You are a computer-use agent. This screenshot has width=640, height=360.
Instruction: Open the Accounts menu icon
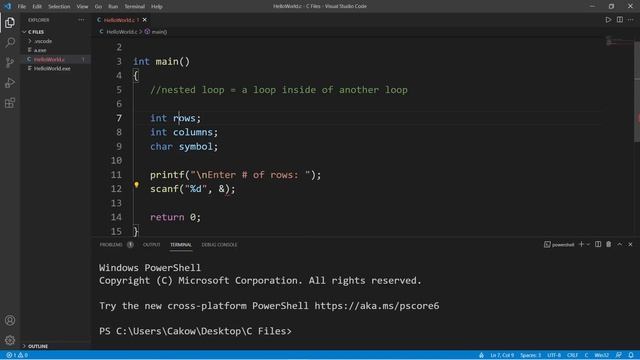click(x=10, y=320)
